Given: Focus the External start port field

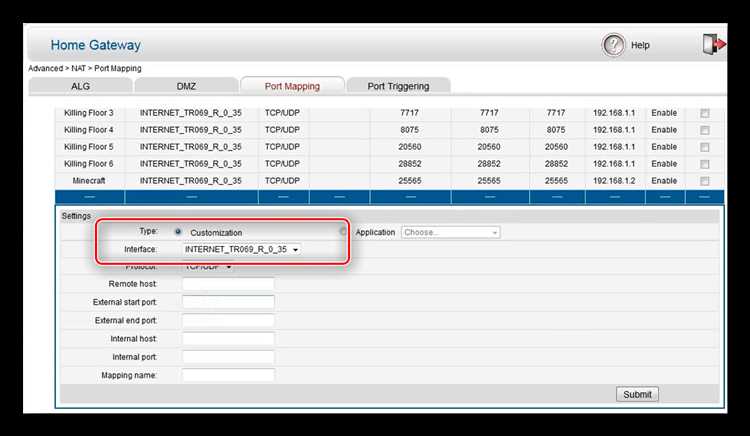Looking at the screenshot, I should 228,302.
